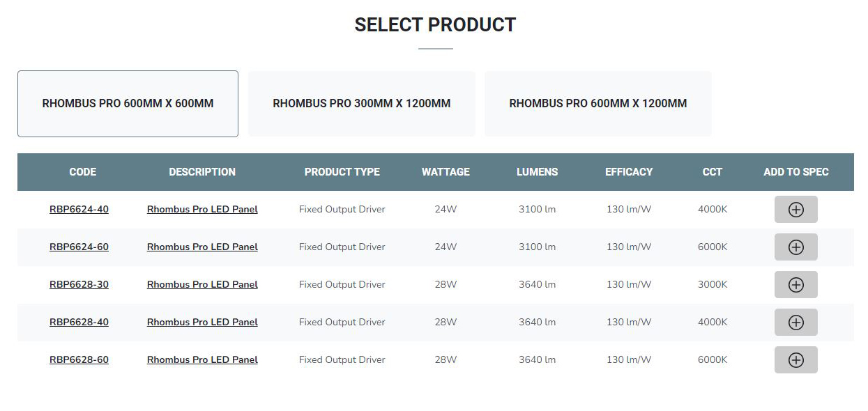
Task: Add RBP6628-30 to spec with plus icon
Action: pyautogui.click(x=795, y=285)
